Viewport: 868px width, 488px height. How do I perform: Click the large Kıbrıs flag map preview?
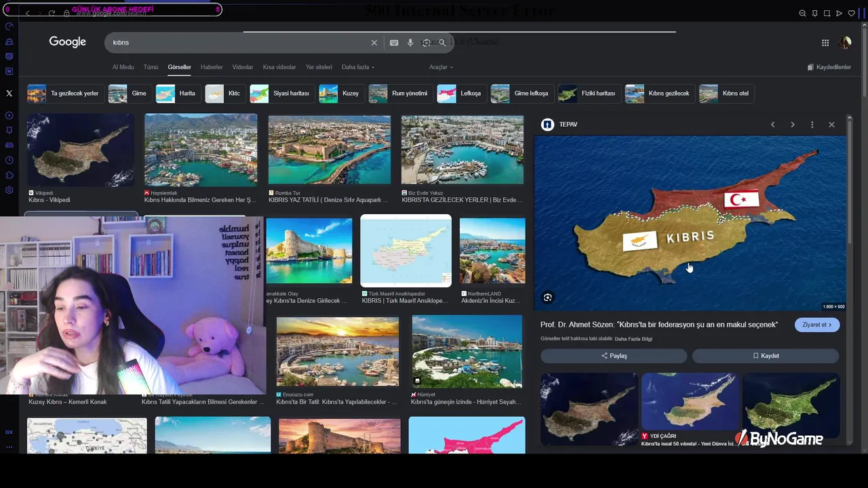[690, 223]
